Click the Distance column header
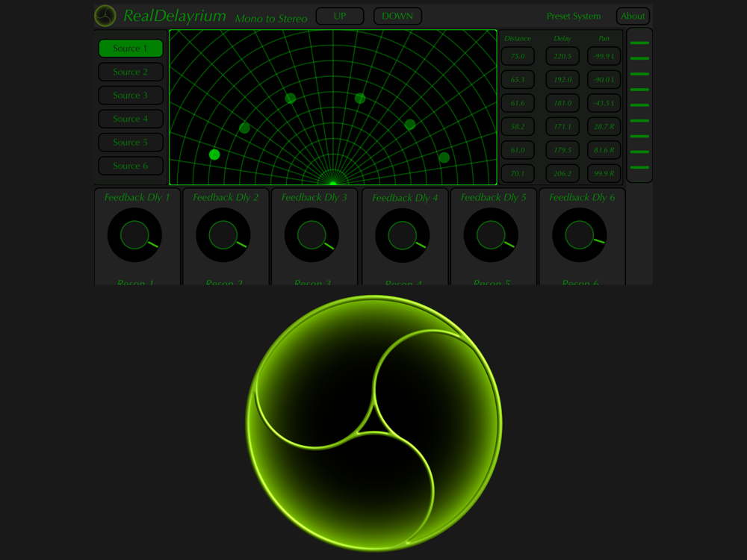Screen dimensions: 747x560 (x=518, y=39)
